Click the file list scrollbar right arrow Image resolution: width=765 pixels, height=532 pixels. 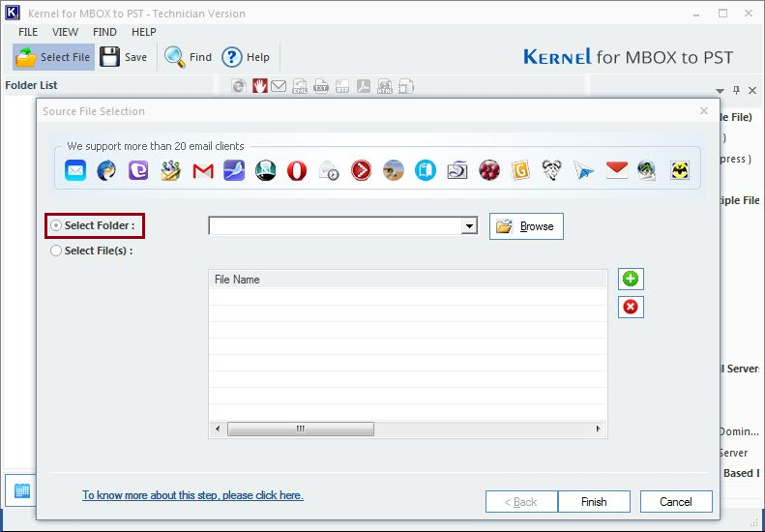(599, 429)
